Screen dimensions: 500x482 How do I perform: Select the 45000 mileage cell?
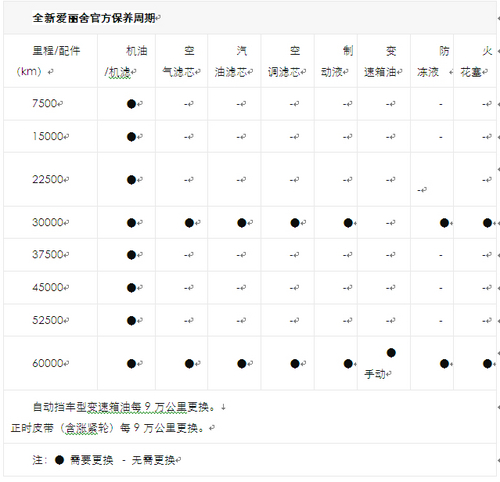[50, 287]
